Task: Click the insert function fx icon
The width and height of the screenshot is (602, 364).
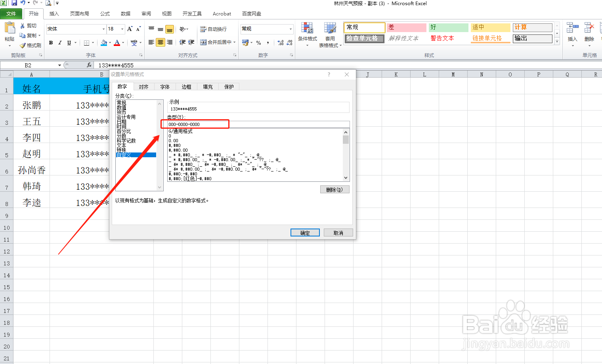Action: coord(89,65)
